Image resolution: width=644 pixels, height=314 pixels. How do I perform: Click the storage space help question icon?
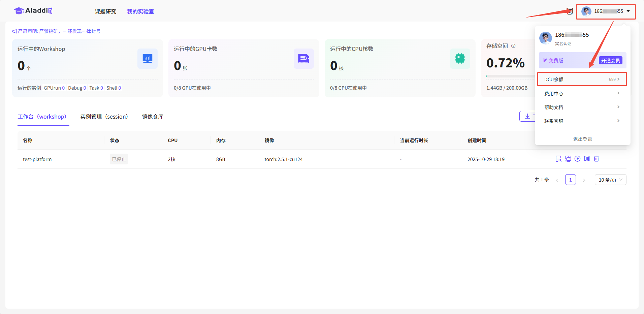(x=513, y=46)
